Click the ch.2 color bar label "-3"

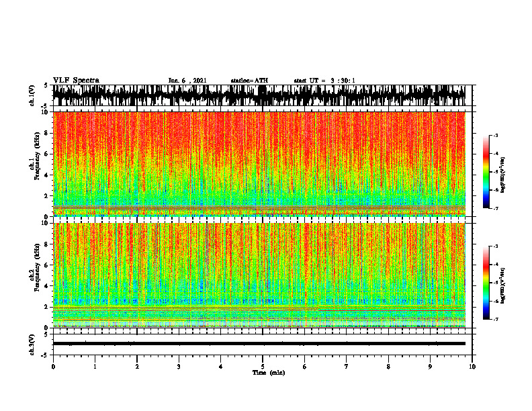(496, 246)
